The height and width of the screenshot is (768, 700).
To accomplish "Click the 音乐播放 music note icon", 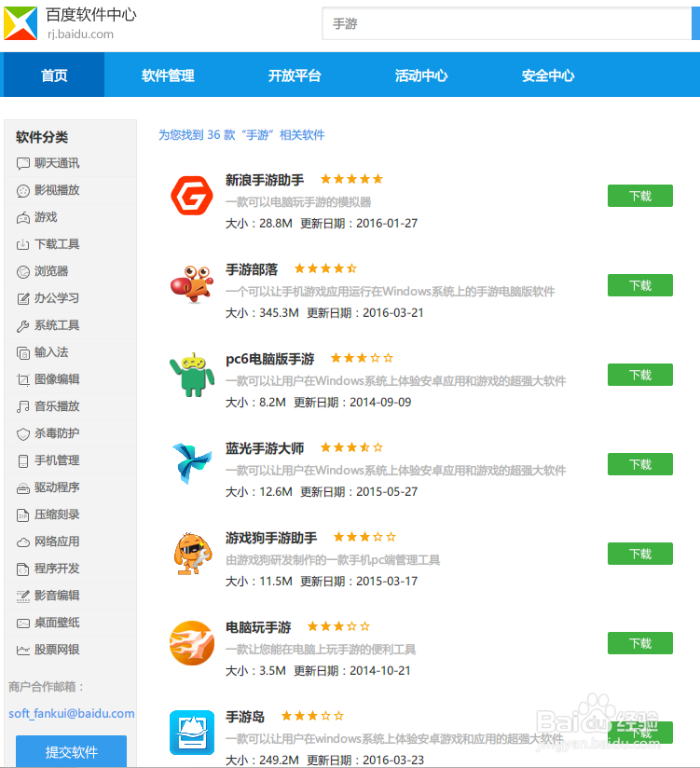I will 23,406.
